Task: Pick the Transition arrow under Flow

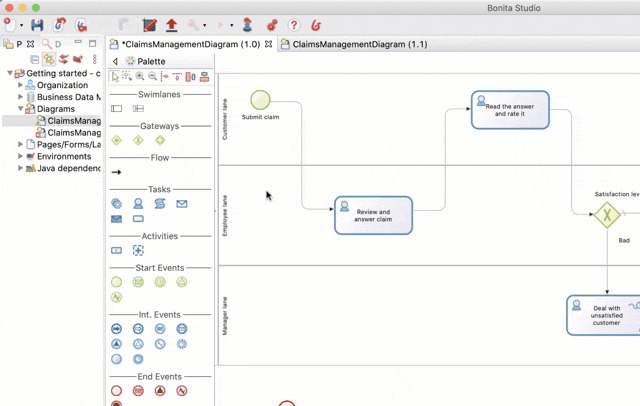Action: tap(116, 172)
